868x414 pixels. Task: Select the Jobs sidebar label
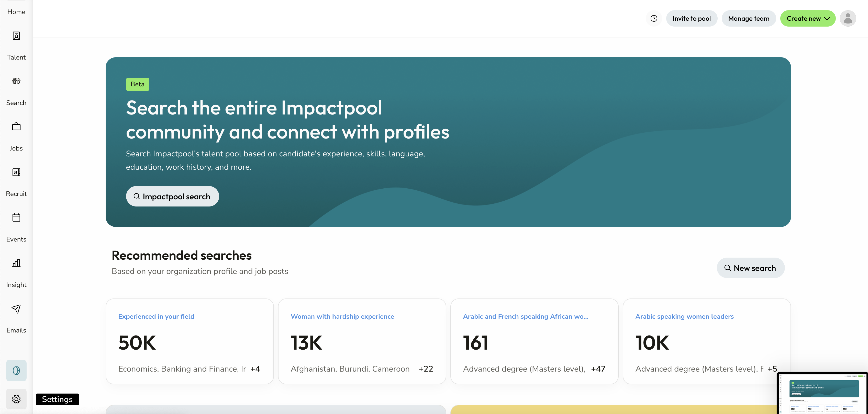(x=16, y=148)
